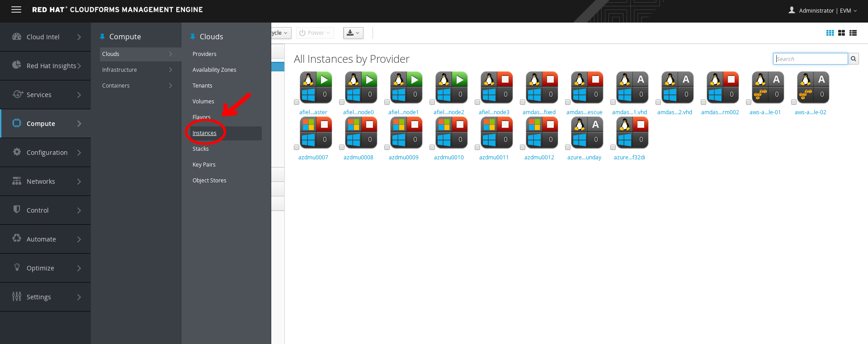Click the pin icon next to Clouds
The height and width of the screenshot is (344, 868).
tap(193, 37)
